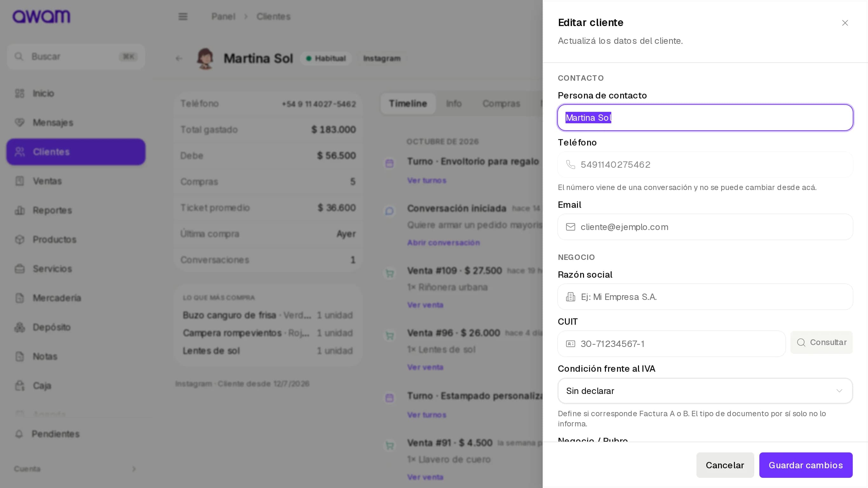Switch to the Timeline tab
Image resolution: width=868 pixels, height=488 pixels.
pyautogui.click(x=408, y=104)
